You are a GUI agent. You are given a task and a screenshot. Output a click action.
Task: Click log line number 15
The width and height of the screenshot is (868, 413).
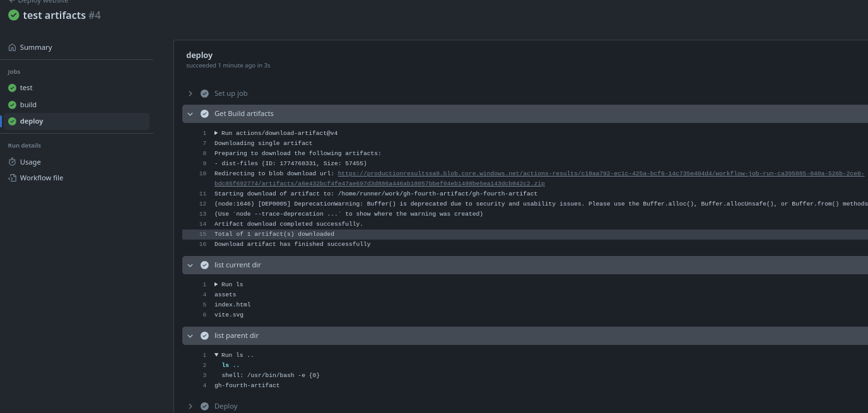202,234
